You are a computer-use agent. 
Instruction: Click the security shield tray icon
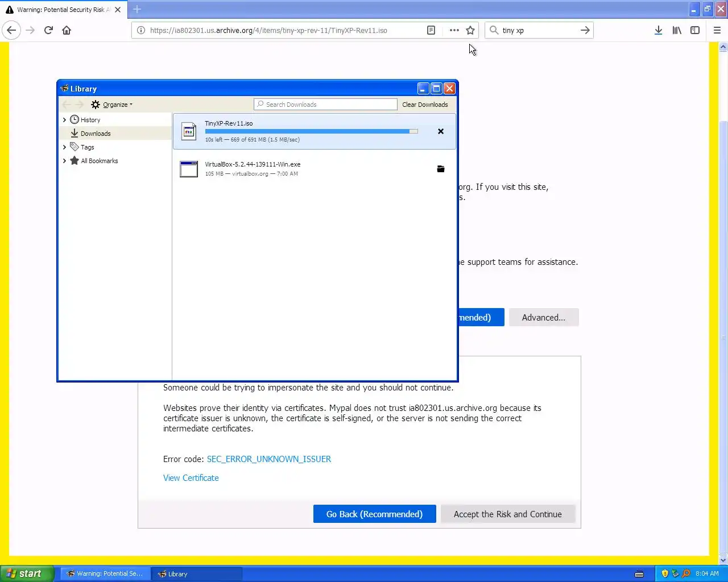click(665, 573)
